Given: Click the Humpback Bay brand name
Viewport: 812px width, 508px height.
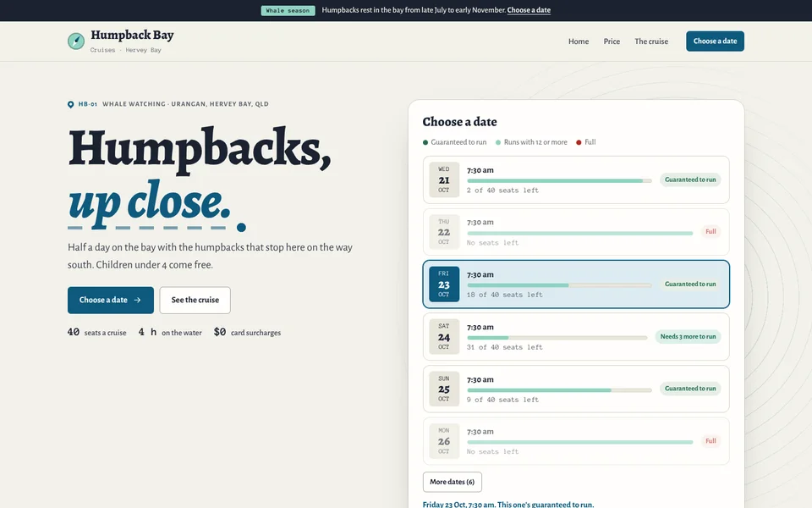Looking at the screenshot, I should [x=132, y=36].
